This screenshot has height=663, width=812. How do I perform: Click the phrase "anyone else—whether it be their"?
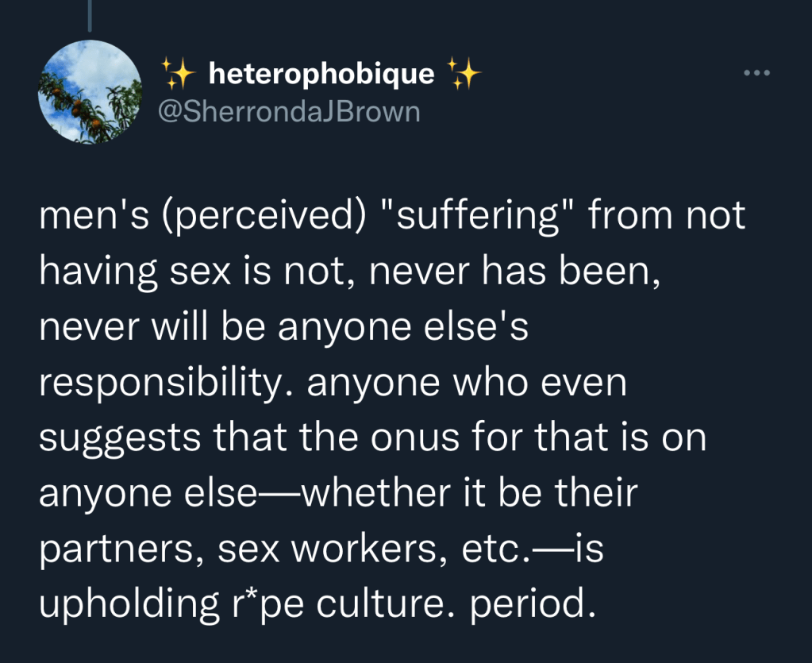(338, 494)
